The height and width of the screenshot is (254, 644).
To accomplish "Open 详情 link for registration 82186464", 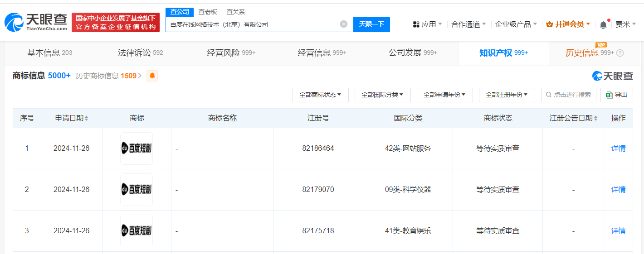I will point(618,149).
